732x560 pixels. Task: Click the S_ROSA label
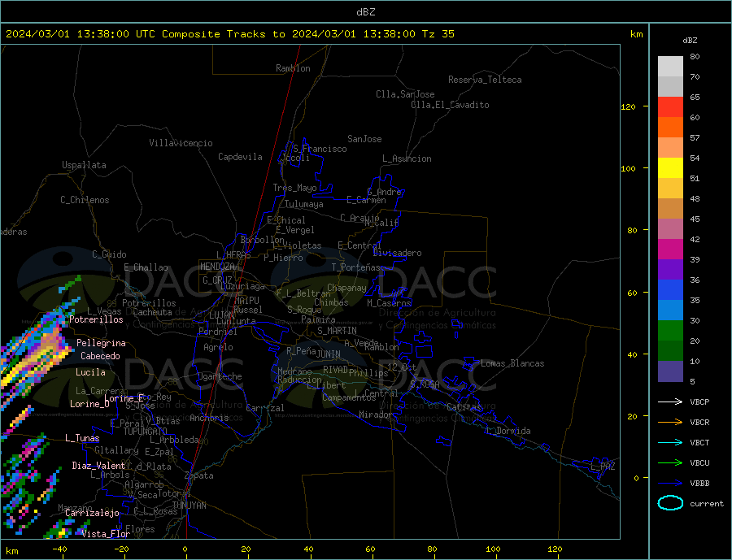click(x=425, y=384)
